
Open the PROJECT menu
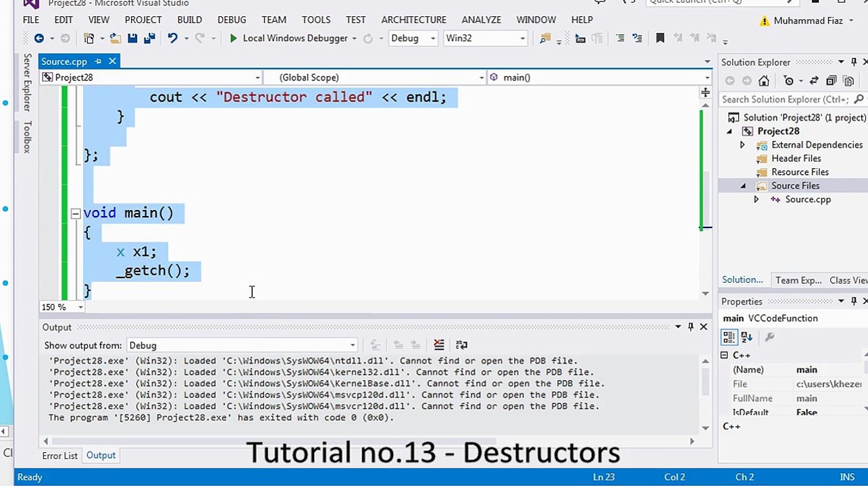(x=143, y=20)
